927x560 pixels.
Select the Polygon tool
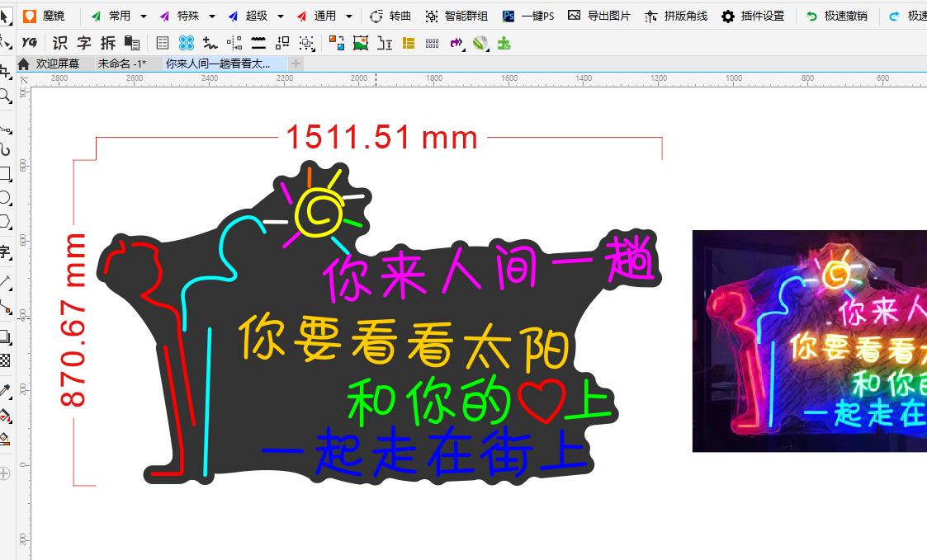(x=5, y=222)
